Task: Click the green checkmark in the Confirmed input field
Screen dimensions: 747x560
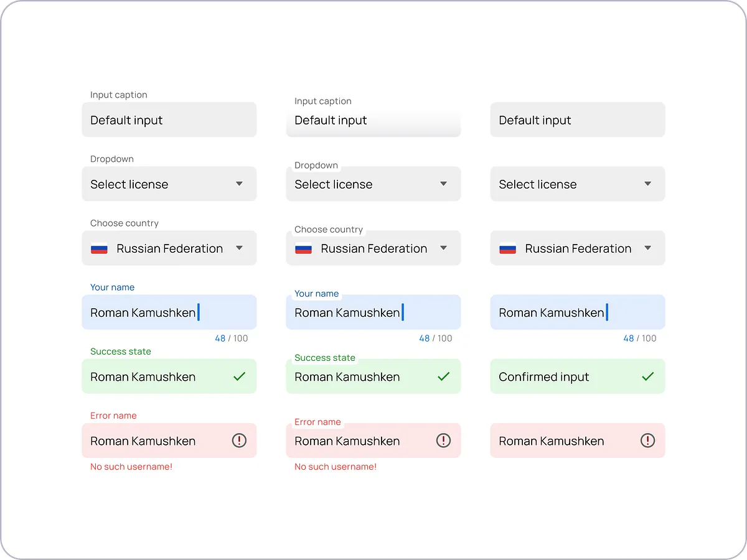Action: (x=647, y=376)
